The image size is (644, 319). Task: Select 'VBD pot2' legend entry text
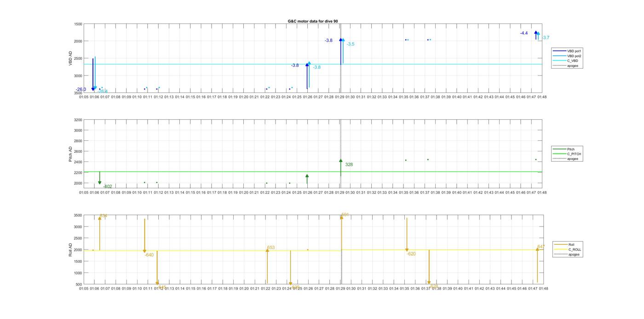click(575, 56)
